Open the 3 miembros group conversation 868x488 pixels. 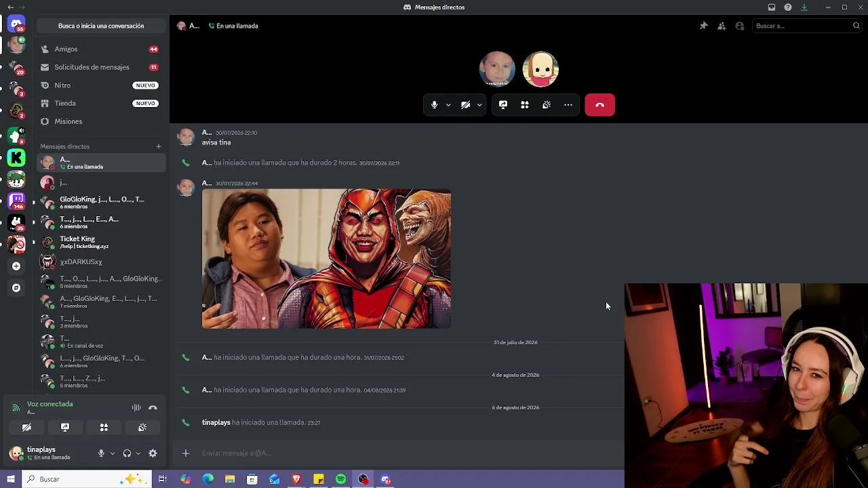(x=101, y=321)
